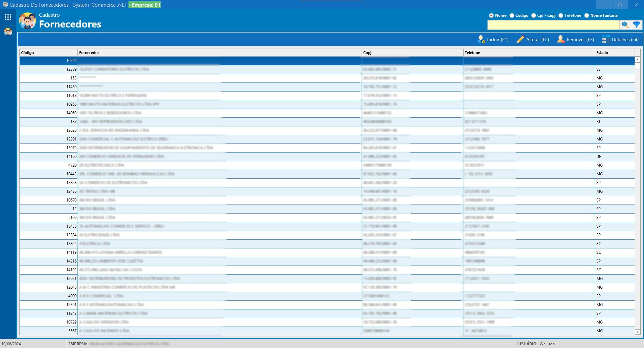Sort by the Código column header
The width and height of the screenshot is (644, 348).
[48, 53]
